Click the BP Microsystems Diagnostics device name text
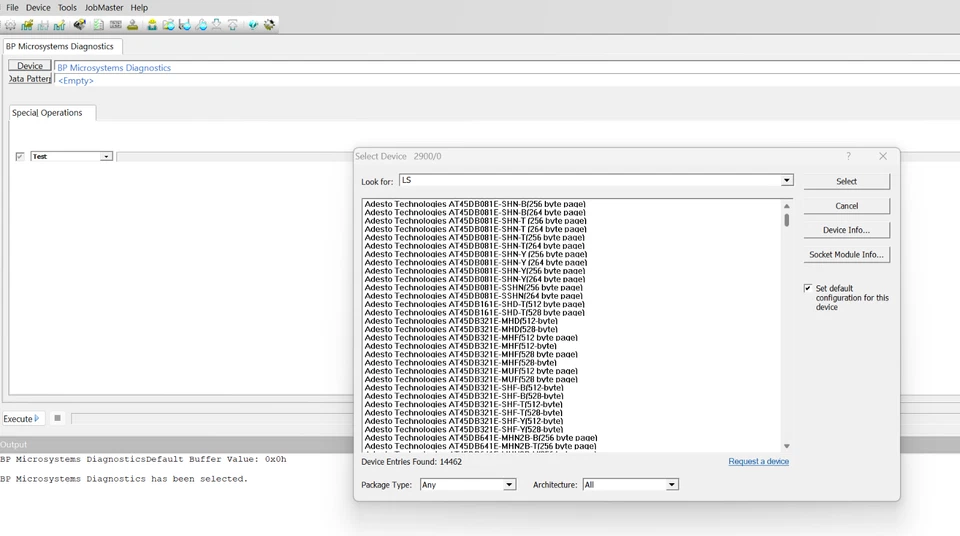This screenshot has width=960, height=536. pos(114,67)
